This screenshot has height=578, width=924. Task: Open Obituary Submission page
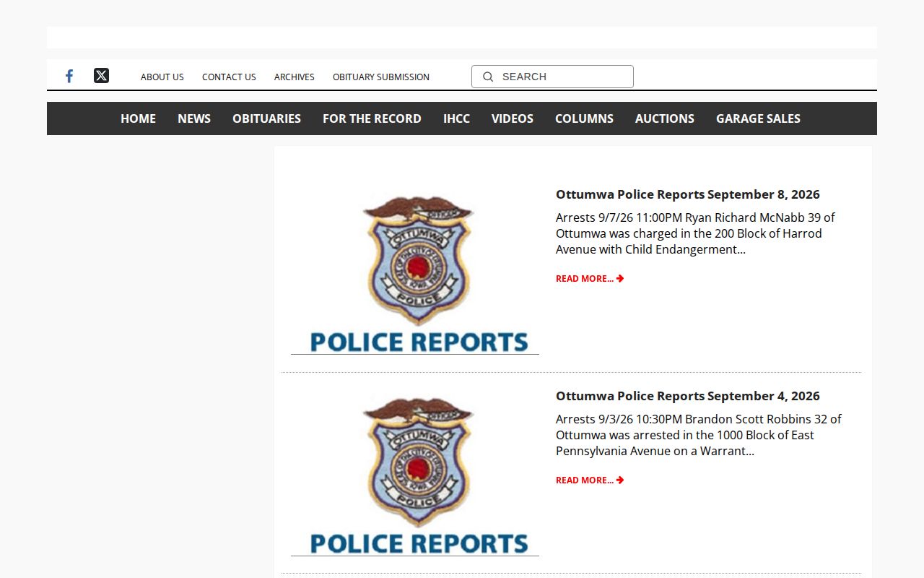[x=381, y=77]
